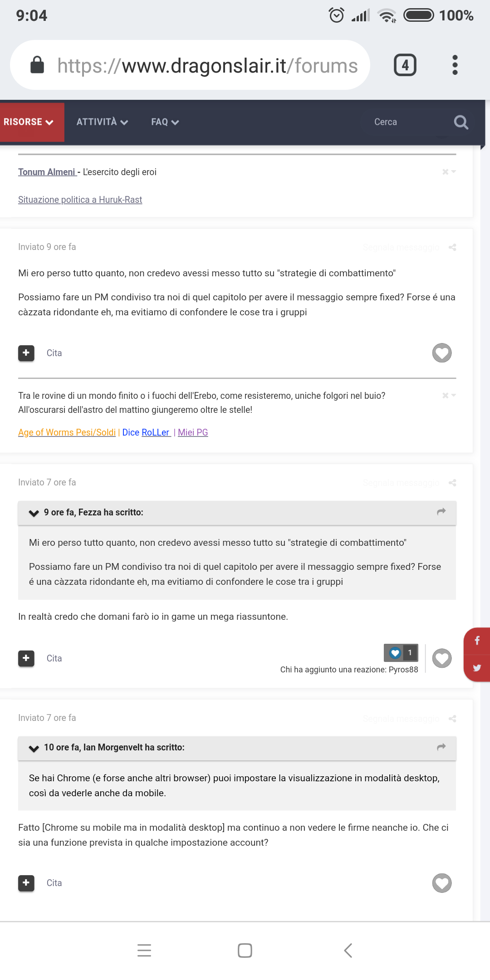
Task: Open the ATTIVITÀ dropdown menu
Action: 102,122
